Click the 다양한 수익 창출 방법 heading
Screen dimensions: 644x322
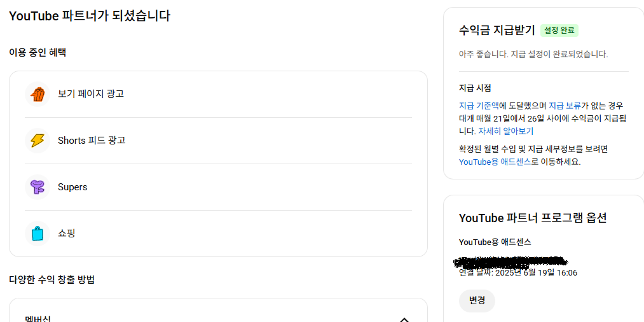[52, 279]
